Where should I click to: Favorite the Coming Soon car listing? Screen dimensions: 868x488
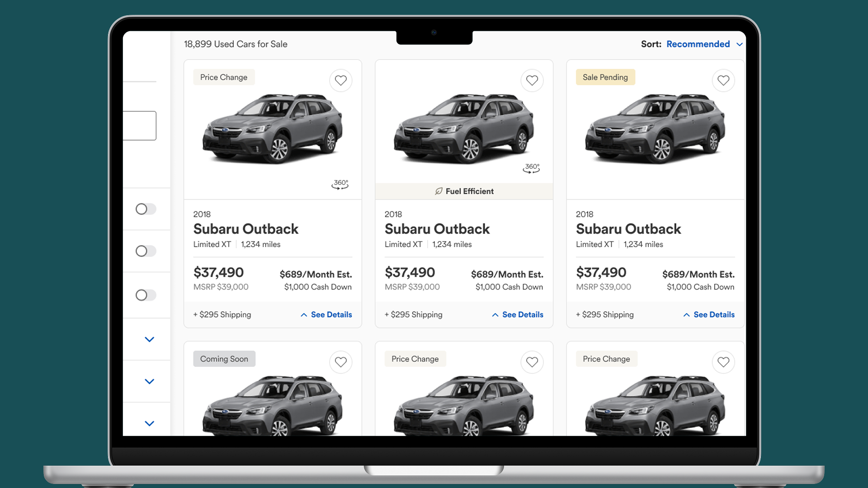coord(340,362)
